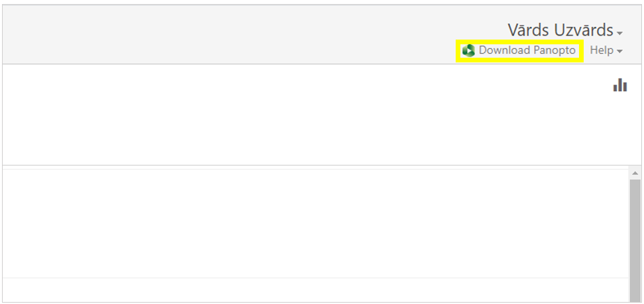The width and height of the screenshot is (644, 304).
Task: Click the Download Panopto link
Action: [x=519, y=51]
